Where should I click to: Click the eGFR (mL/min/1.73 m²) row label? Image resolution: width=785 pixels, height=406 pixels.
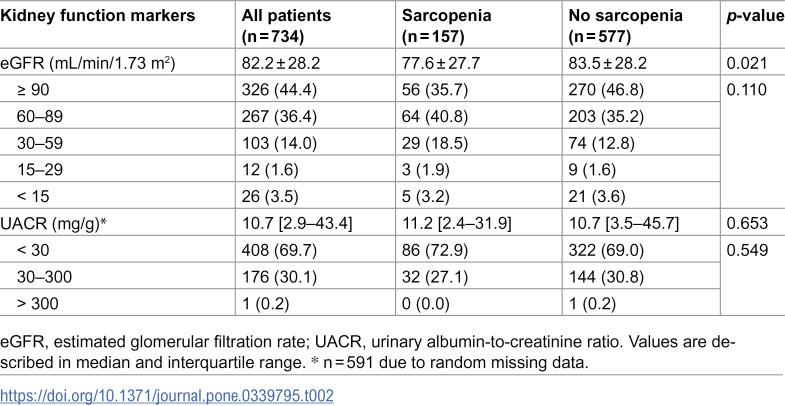[87, 64]
